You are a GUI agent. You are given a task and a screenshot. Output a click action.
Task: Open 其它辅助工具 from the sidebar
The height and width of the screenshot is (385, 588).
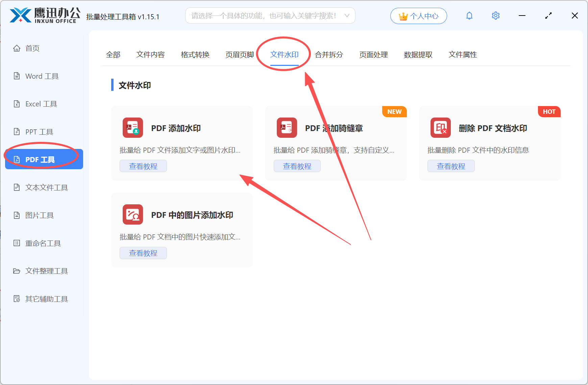tap(46, 299)
